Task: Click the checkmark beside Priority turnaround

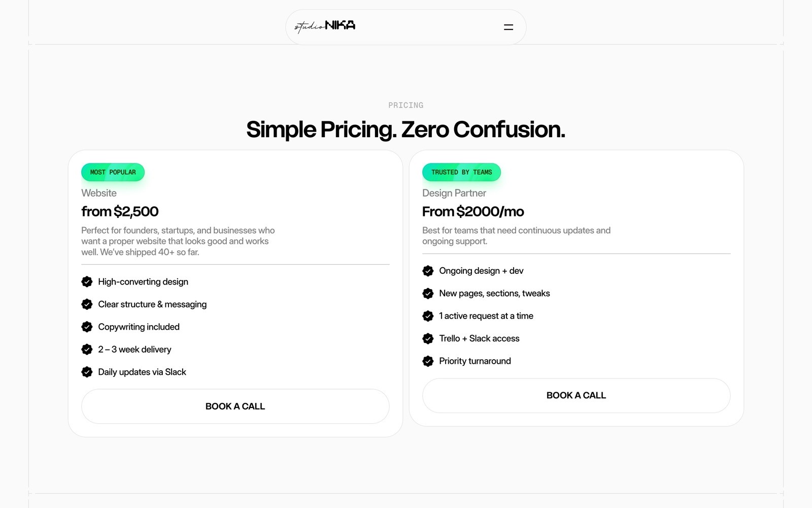Action: 428,361
